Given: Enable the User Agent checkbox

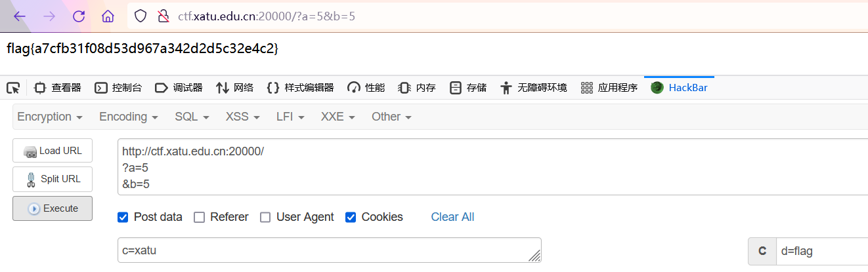Looking at the screenshot, I should click(265, 217).
